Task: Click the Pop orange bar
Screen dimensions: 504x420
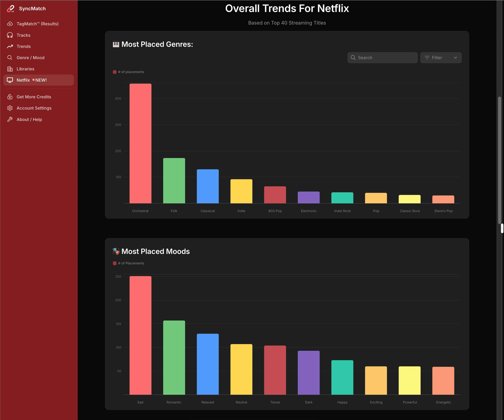Action: pyautogui.click(x=376, y=198)
